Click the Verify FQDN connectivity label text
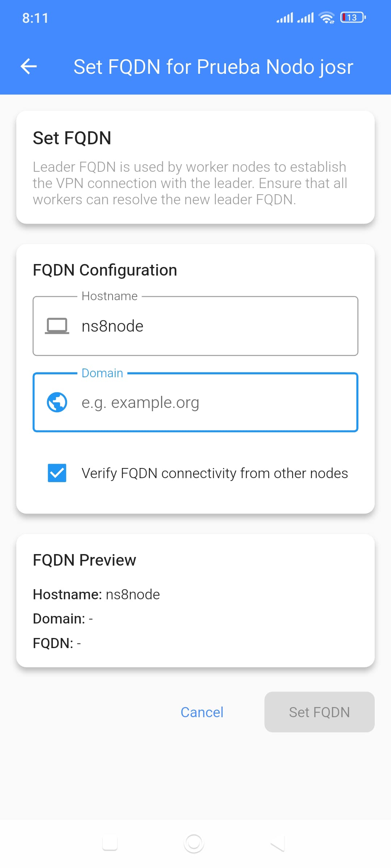The height and width of the screenshot is (868, 391). pyautogui.click(x=215, y=473)
